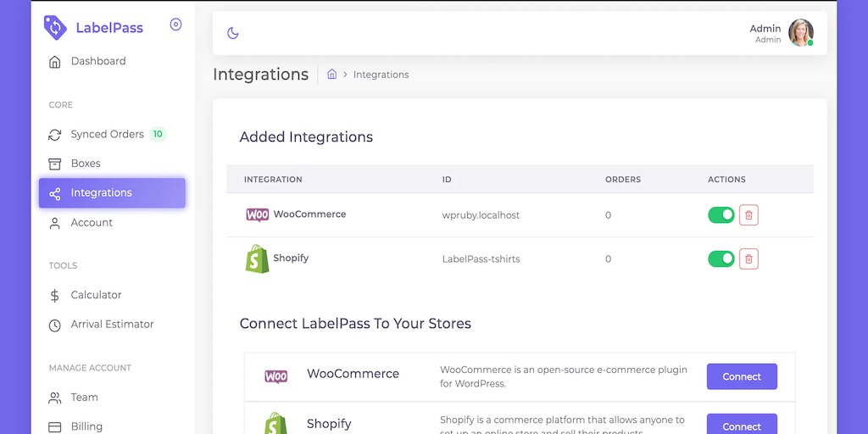
Task: Open the Account page
Action: point(92,223)
